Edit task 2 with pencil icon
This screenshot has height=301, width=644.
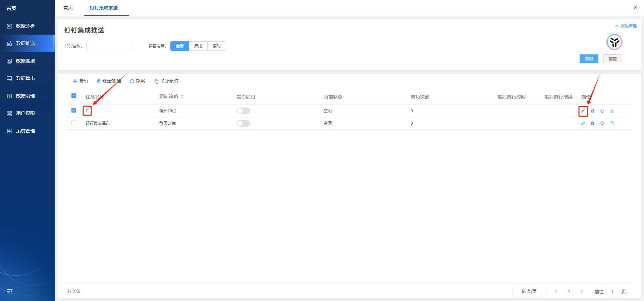583,111
